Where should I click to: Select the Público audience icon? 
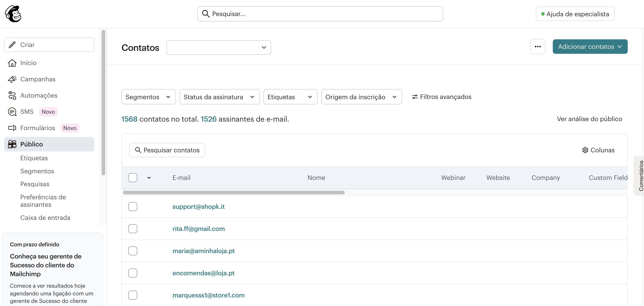coord(12,144)
